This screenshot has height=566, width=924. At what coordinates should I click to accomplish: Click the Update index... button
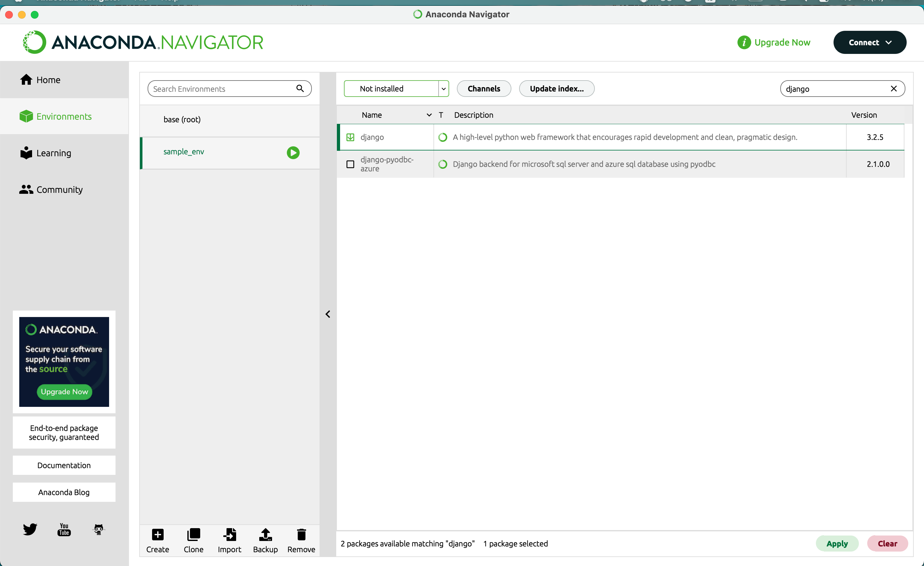pyautogui.click(x=557, y=89)
